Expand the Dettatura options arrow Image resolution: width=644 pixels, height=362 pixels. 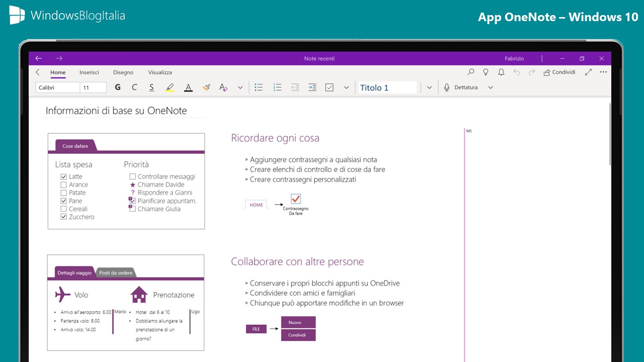pos(491,87)
